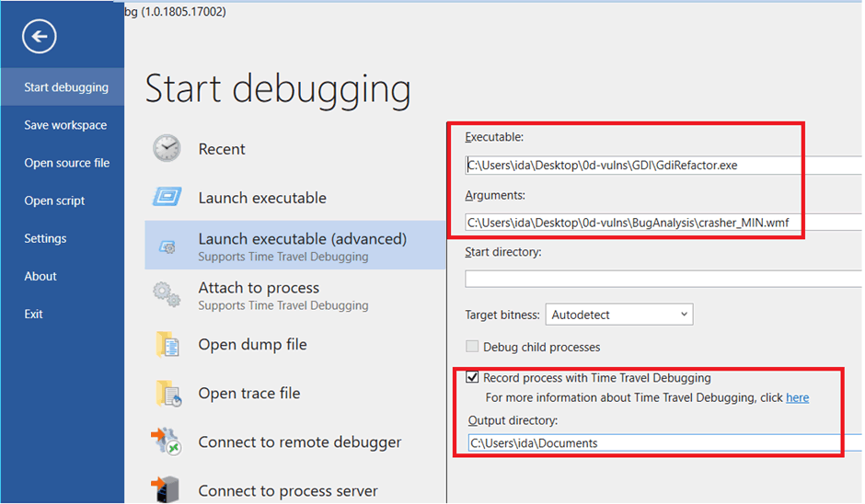Focus the Arguments text field
This screenshot has width=865, height=504.
click(663, 222)
